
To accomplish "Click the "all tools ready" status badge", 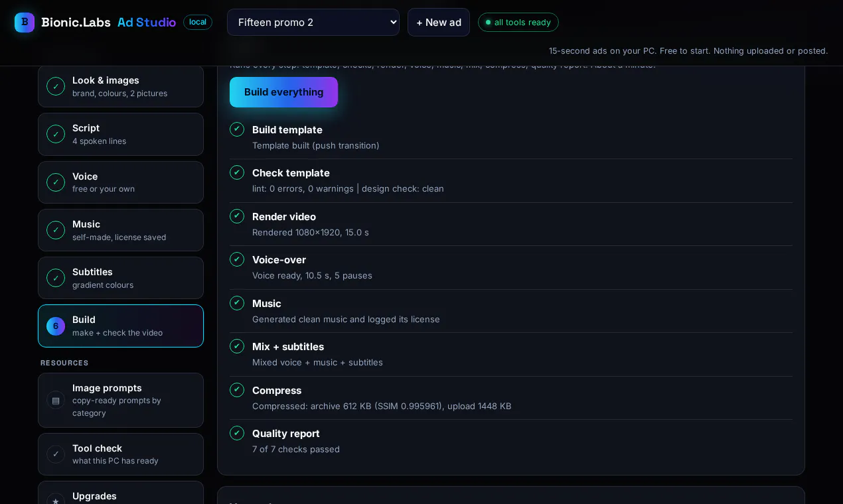I will pos(518,22).
